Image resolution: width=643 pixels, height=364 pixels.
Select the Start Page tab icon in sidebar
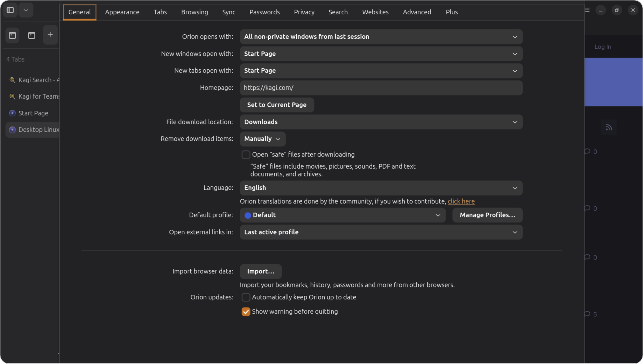(x=12, y=113)
